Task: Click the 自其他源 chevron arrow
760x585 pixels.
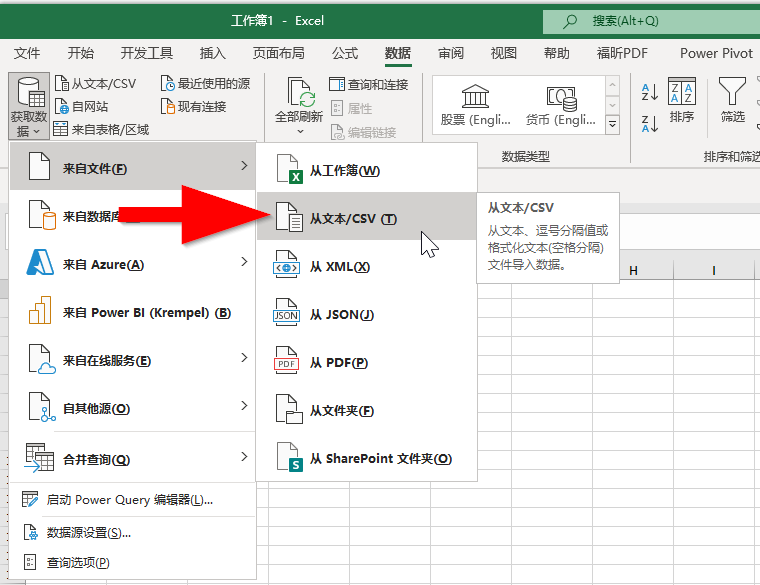Action: tap(244, 406)
